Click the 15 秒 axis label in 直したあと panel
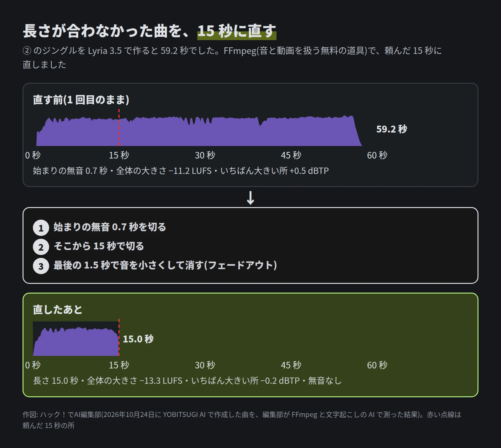Screen dimensions: 501x448 pos(119,365)
